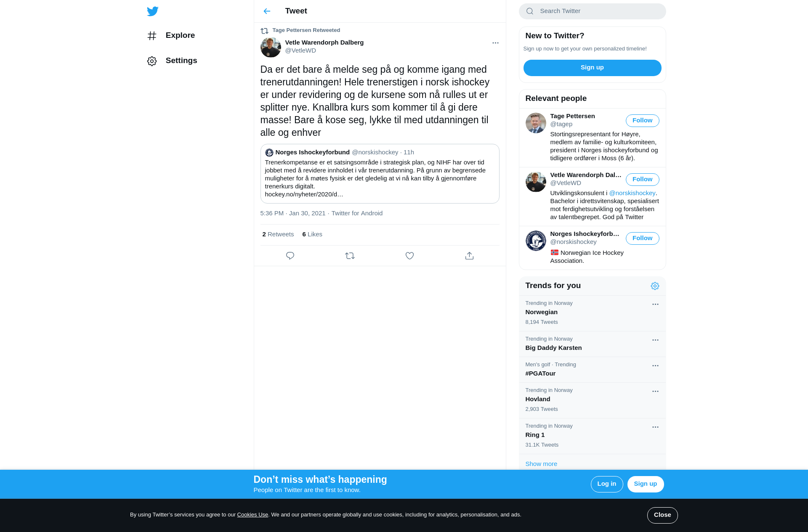Viewport: 808px width, 532px height.
Task: Share tweet using the share icon
Action: coord(469,256)
